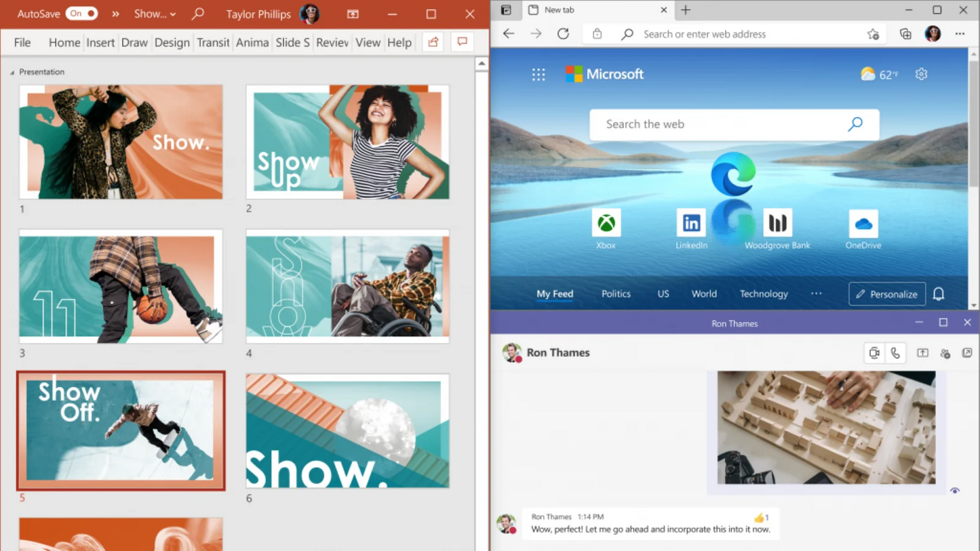Select slide 6 with the Show text
Image resolution: width=980 pixels, height=551 pixels.
(347, 430)
